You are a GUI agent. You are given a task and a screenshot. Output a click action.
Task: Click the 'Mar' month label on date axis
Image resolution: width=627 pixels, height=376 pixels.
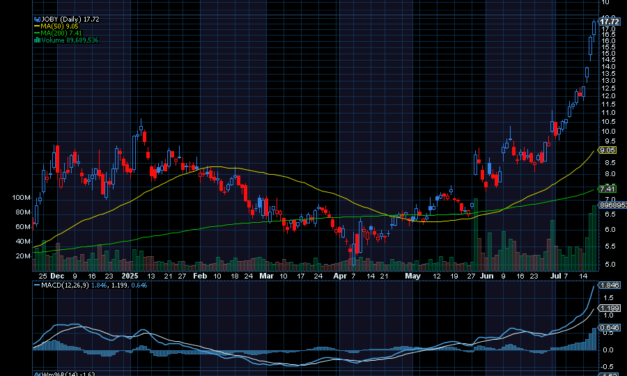pos(266,276)
